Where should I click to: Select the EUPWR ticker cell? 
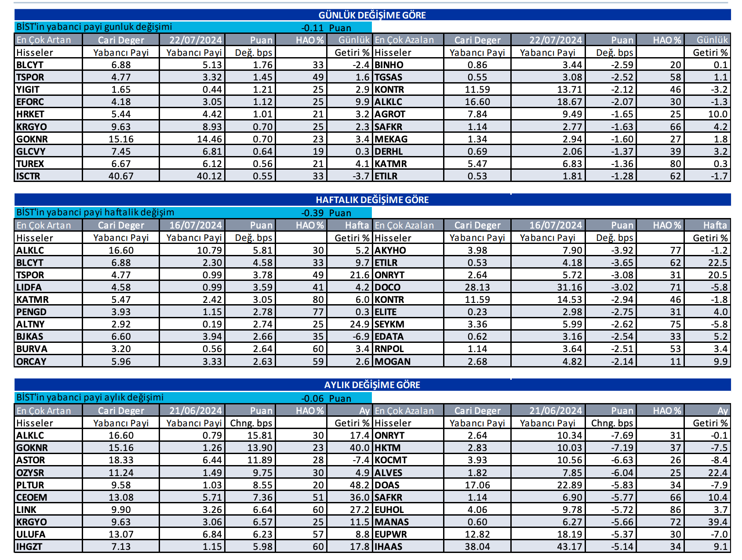click(x=390, y=535)
